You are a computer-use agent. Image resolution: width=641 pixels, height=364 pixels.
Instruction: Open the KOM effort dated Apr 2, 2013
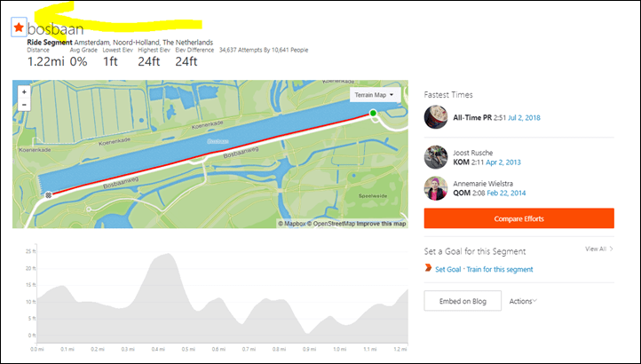coord(503,162)
